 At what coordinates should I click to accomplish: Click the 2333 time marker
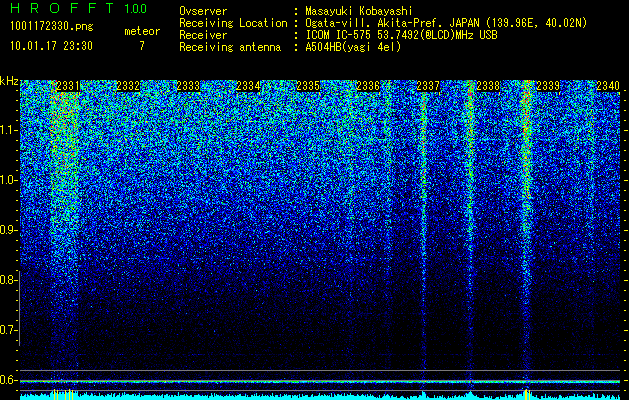(188, 86)
